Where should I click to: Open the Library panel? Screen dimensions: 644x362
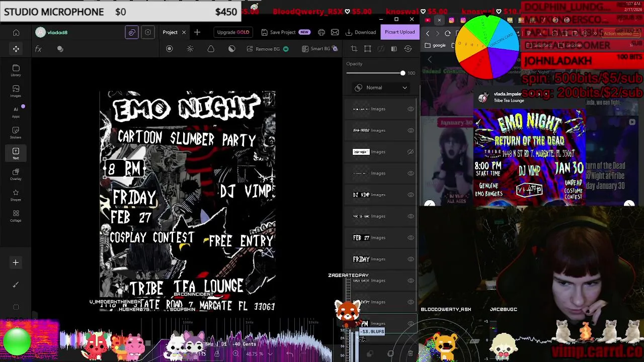pyautogui.click(x=16, y=70)
